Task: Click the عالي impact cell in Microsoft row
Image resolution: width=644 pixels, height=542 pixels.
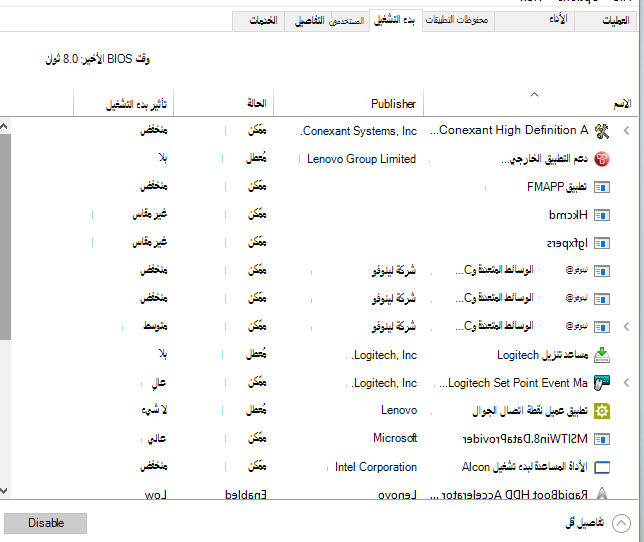Action: pos(157,439)
